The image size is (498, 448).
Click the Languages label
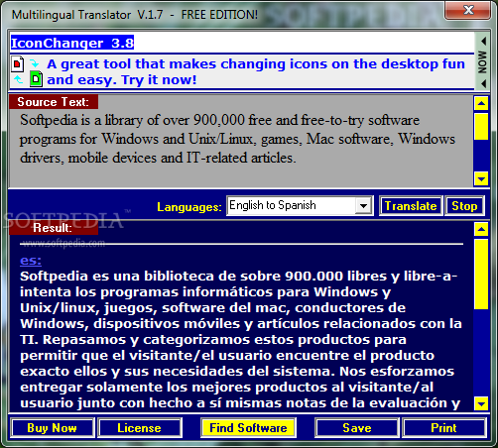[x=189, y=207]
